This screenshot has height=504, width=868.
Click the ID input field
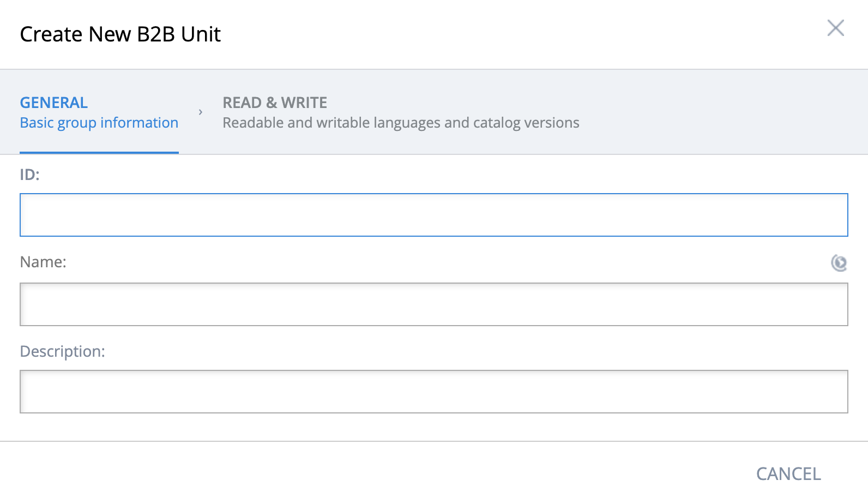pos(434,215)
